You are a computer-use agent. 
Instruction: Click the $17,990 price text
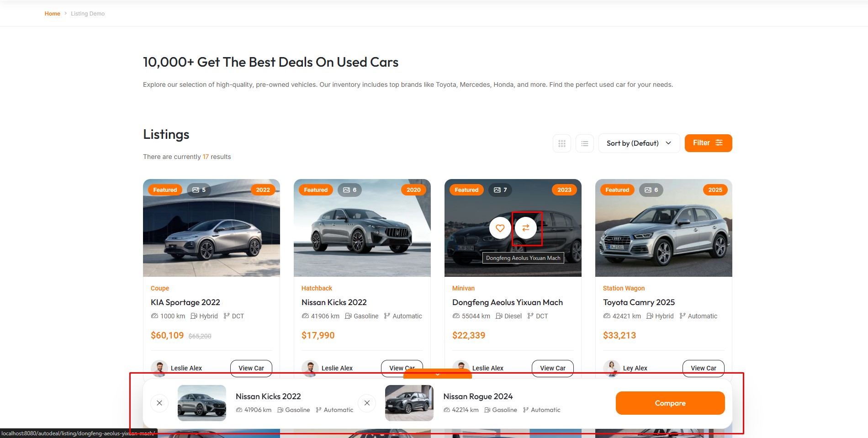(x=318, y=336)
